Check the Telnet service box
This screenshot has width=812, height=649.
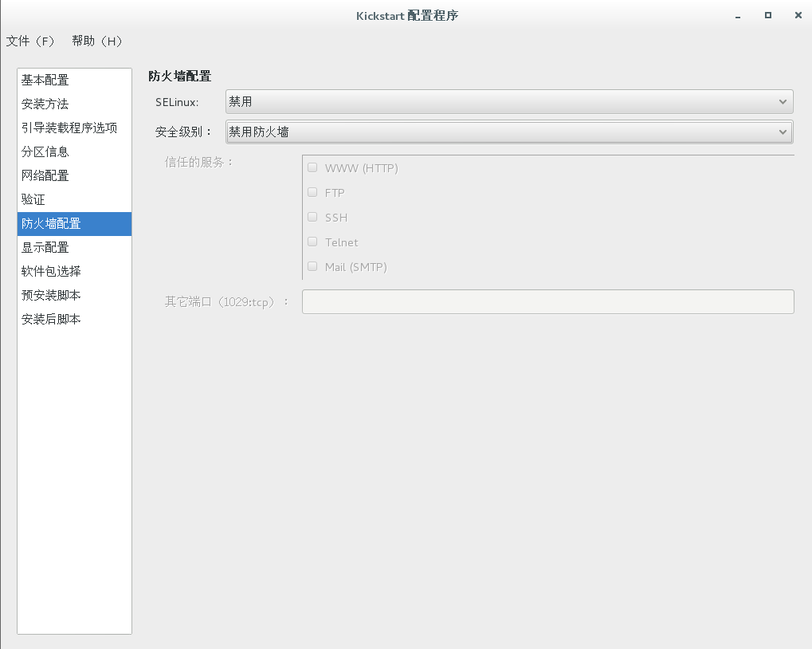click(x=312, y=242)
